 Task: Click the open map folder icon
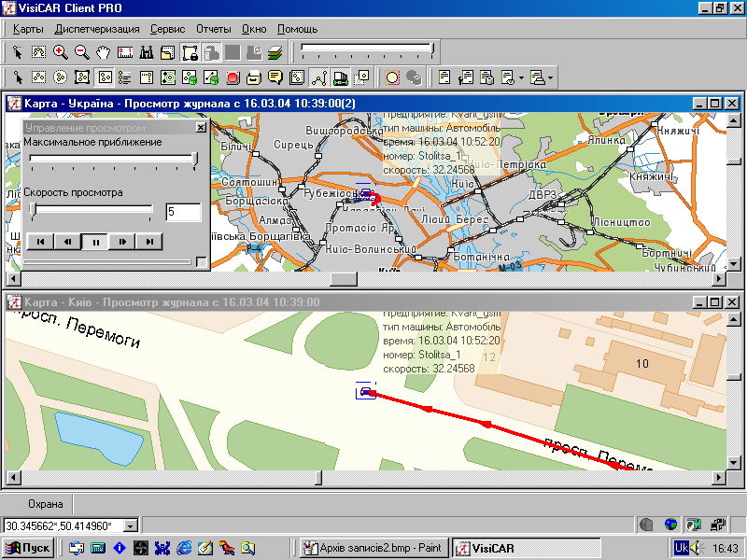168,52
